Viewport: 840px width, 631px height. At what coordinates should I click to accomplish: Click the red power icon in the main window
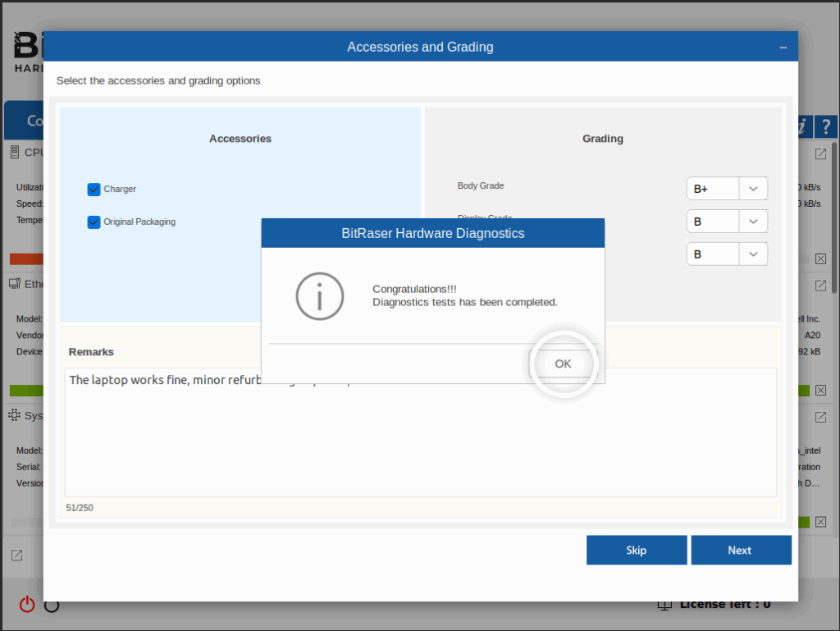(x=27, y=605)
